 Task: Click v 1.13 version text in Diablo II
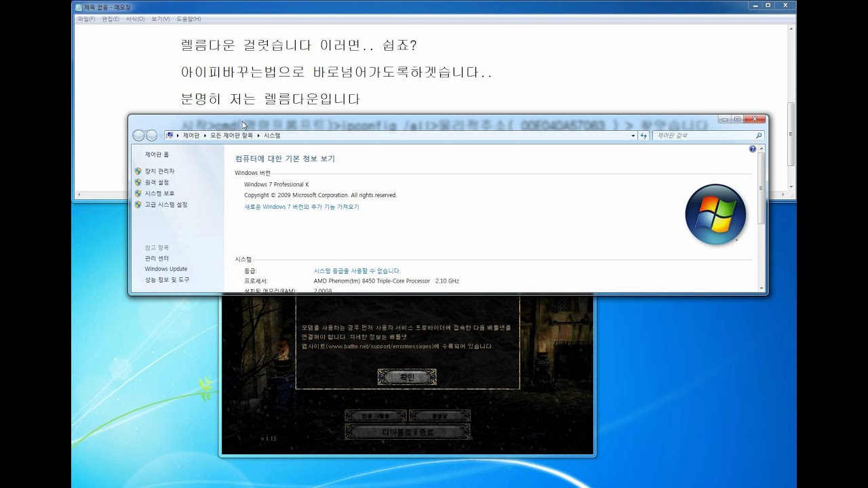(x=269, y=439)
